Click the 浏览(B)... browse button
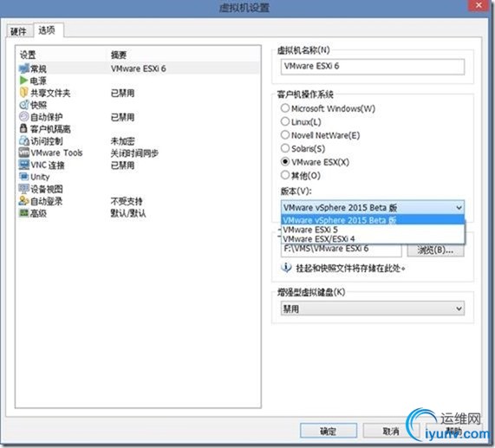The height and width of the screenshot is (448, 495). pyautogui.click(x=435, y=250)
